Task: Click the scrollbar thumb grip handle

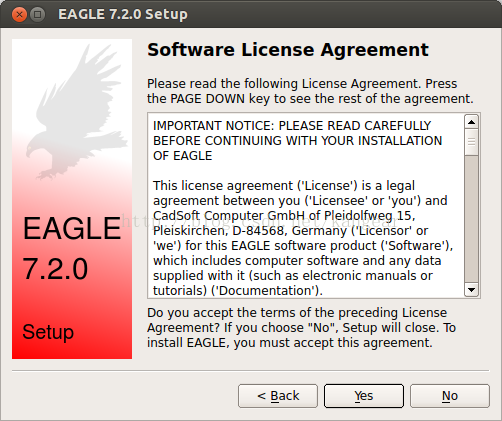Action: 471,142
